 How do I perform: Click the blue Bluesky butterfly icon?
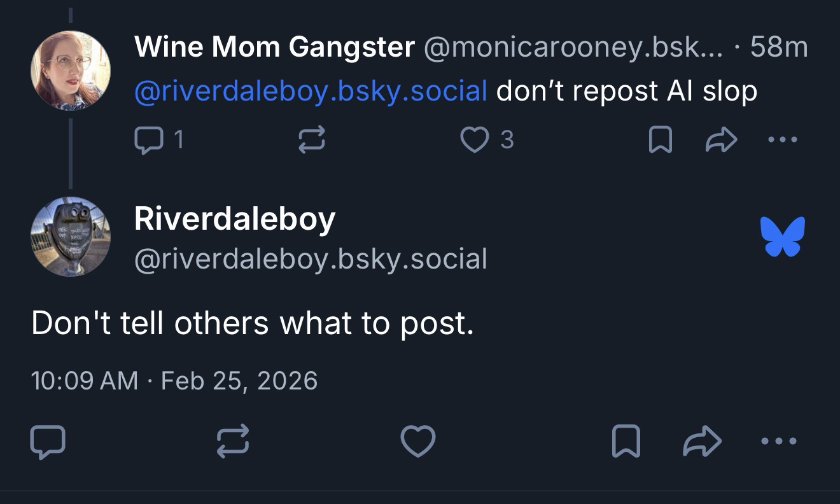tap(783, 237)
